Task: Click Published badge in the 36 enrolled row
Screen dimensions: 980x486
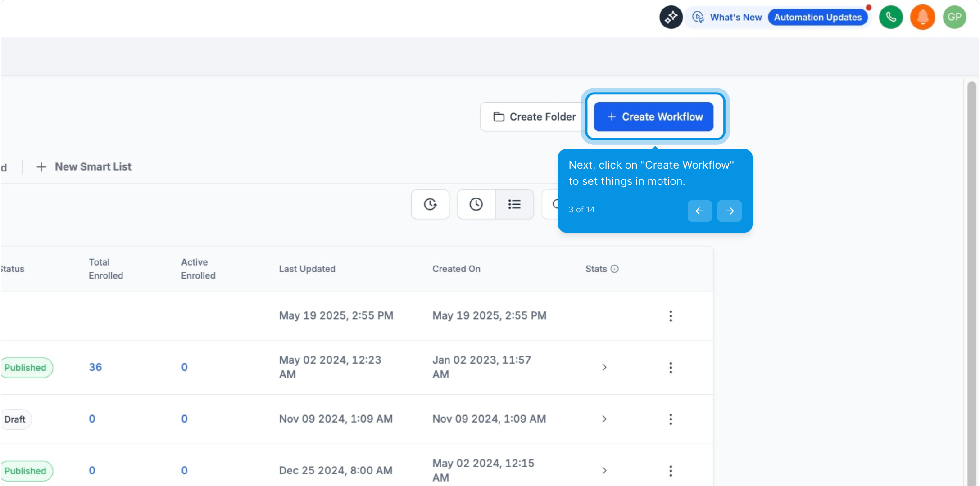Action: click(26, 368)
